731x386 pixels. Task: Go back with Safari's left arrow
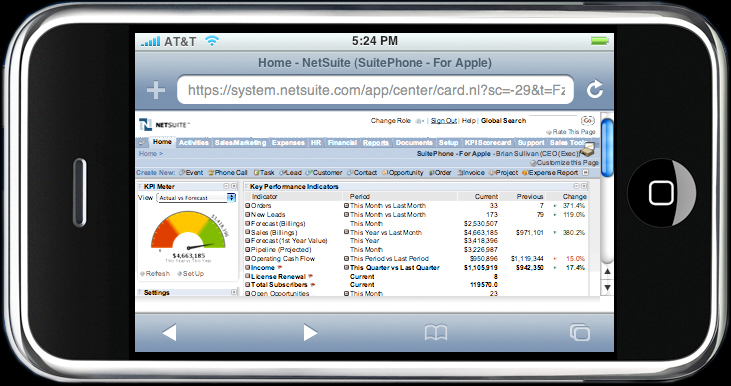169,332
